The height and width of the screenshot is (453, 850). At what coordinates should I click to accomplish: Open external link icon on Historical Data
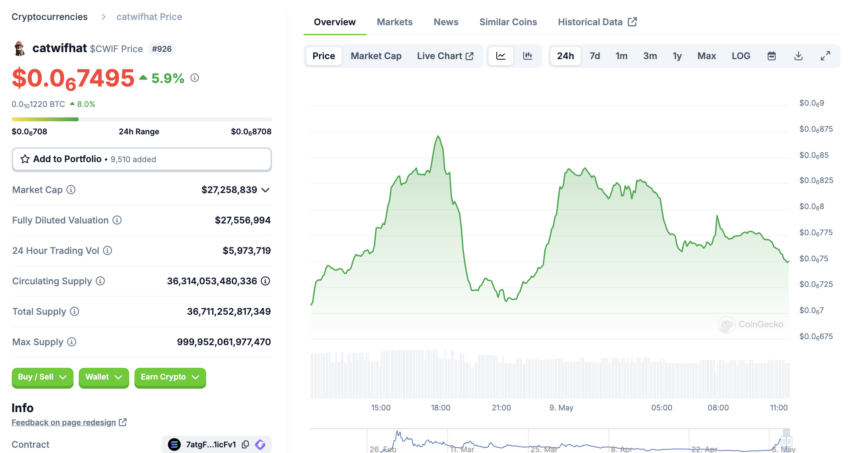click(632, 22)
